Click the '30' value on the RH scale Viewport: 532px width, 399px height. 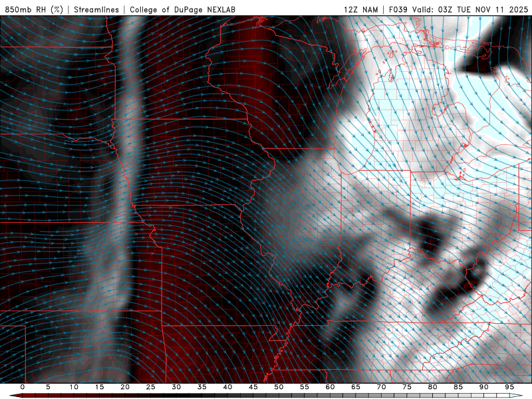[x=176, y=387]
